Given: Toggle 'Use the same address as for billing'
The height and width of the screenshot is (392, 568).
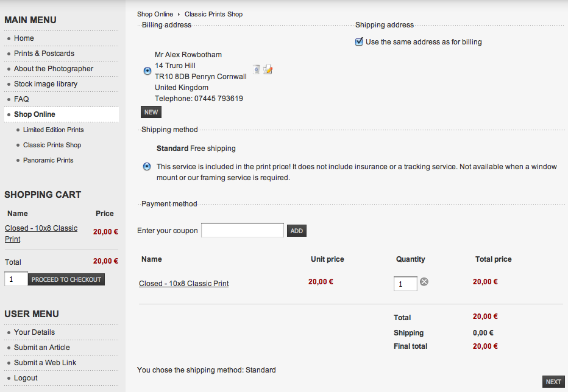Looking at the screenshot, I should pyautogui.click(x=359, y=41).
